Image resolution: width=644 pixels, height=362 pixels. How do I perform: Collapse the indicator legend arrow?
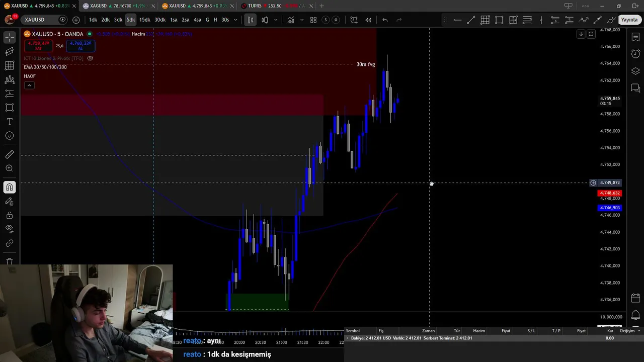pyautogui.click(x=29, y=85)
